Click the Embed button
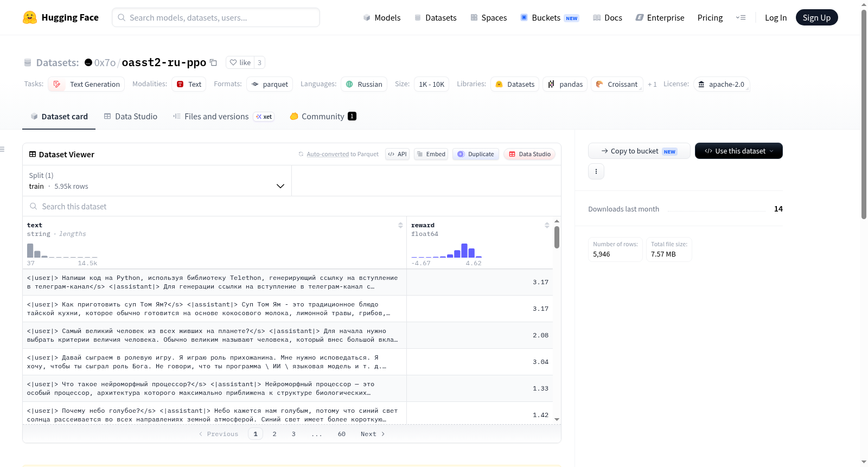The height and width of the screenshot is (467, 868). pyautogui.click(x=431, y=154)
